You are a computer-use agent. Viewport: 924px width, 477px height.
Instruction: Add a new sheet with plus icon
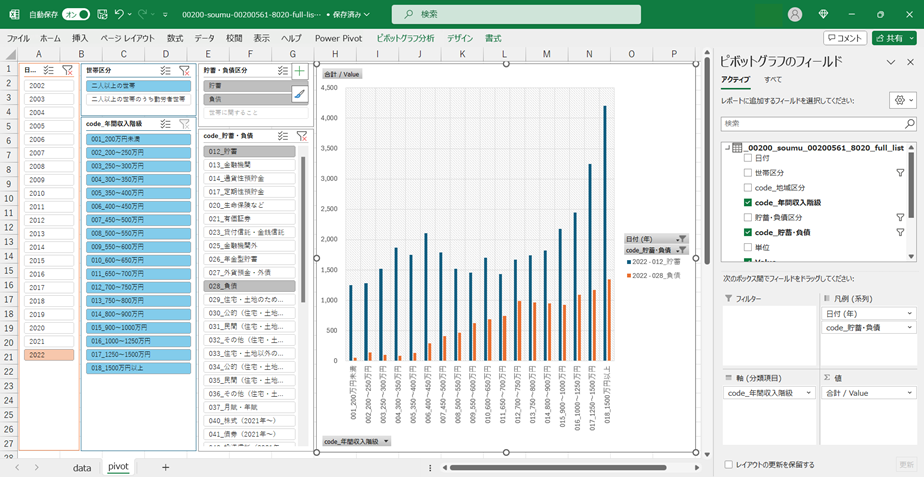[165, 467]
